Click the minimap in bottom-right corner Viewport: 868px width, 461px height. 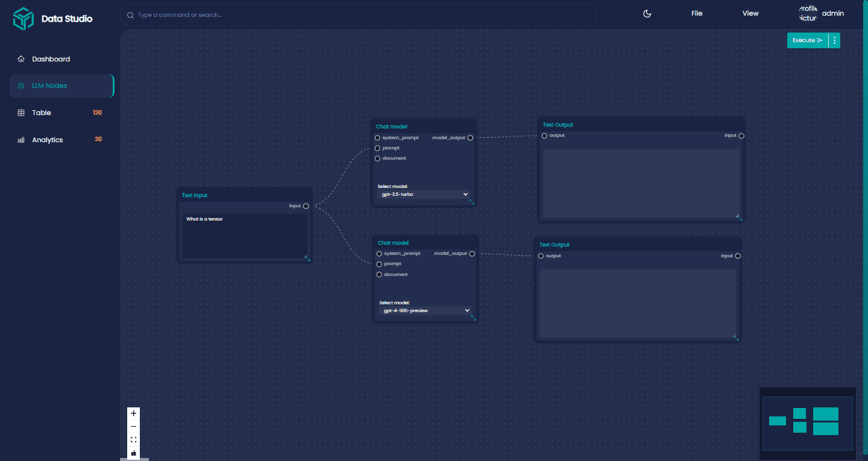tap(807, 422)
